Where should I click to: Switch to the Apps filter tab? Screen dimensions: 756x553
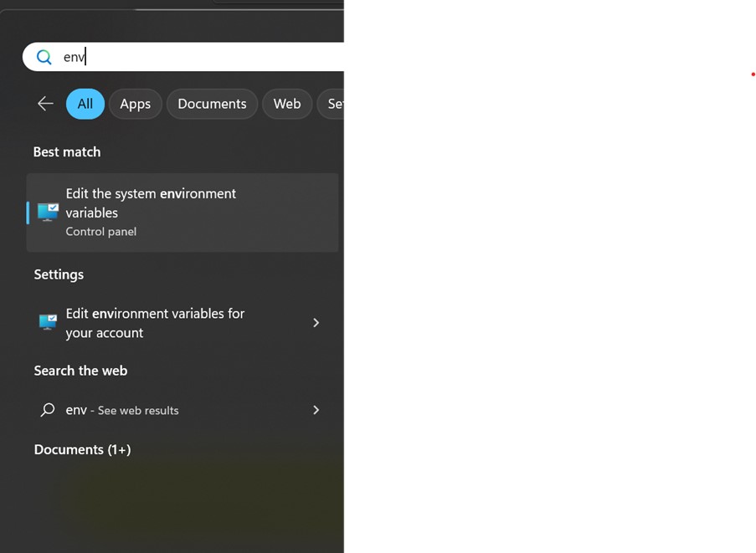pyautogui.click(x=135, y=104)
